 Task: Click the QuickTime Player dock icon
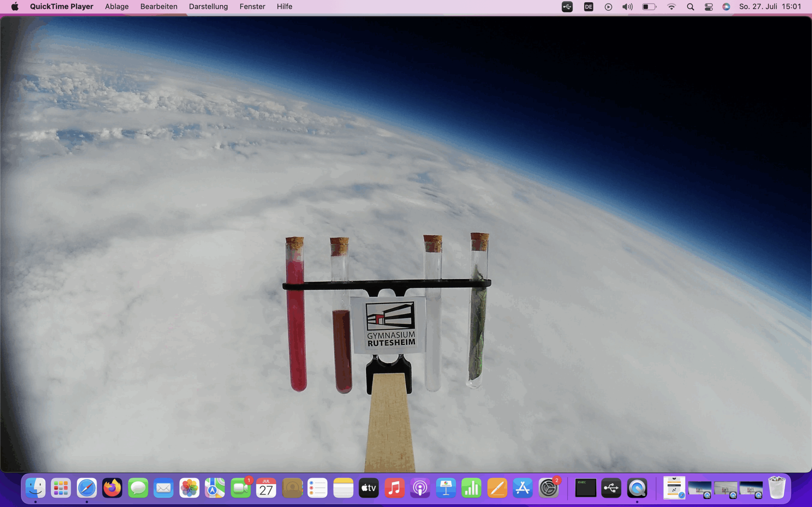pyautogui.click(x=637, y=488)
